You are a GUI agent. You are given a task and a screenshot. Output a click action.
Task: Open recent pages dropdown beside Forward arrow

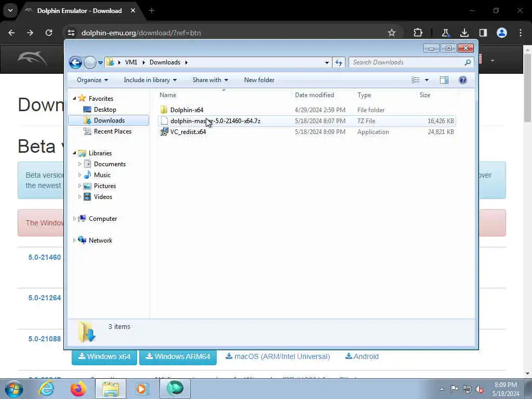tap(100, 62)
